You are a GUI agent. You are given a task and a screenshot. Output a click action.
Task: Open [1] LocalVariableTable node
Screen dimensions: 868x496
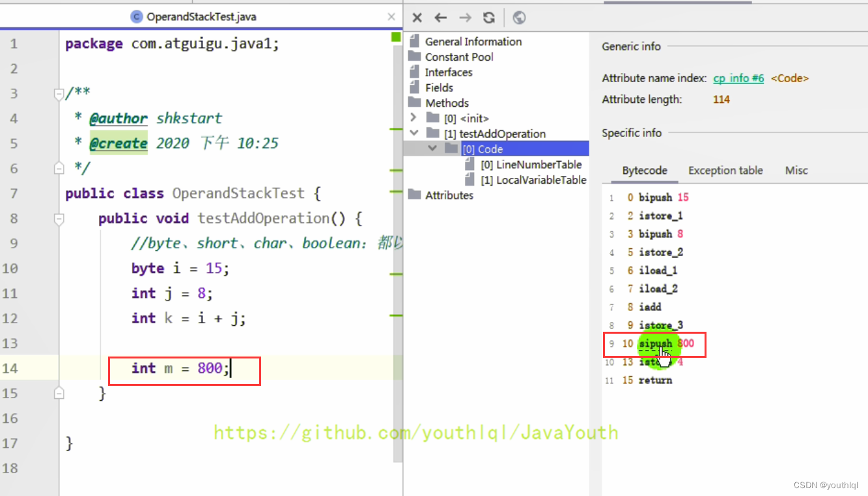coord(534,180)
